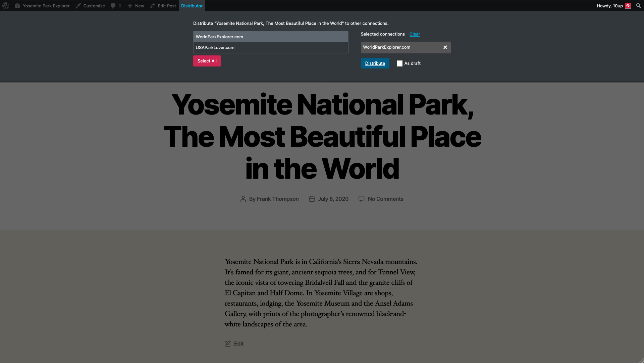Enable the As draft checkbox

(x=399, y=63)
